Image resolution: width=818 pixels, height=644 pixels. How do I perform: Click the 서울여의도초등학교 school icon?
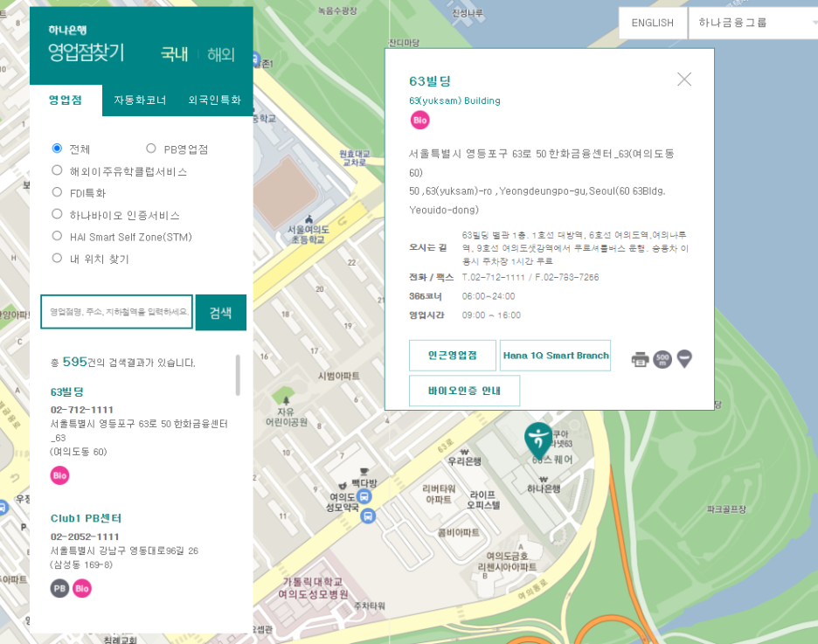click(308, 219)
